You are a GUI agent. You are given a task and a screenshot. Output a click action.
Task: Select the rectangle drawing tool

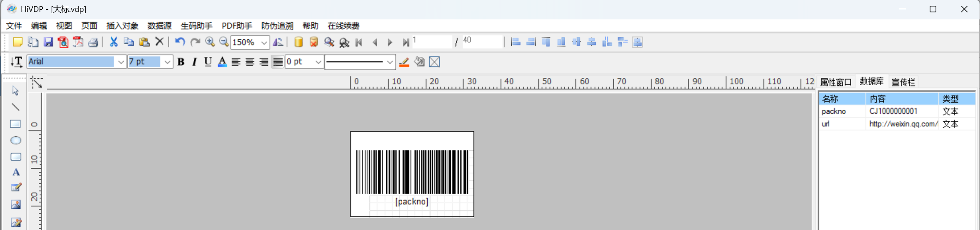pyautogui.click(x=15, y=124)
